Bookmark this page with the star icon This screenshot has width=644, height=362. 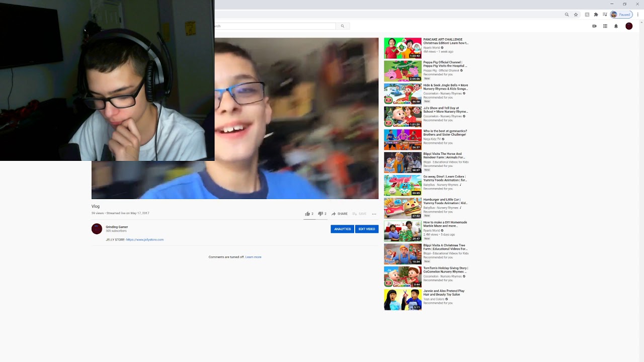576,15
